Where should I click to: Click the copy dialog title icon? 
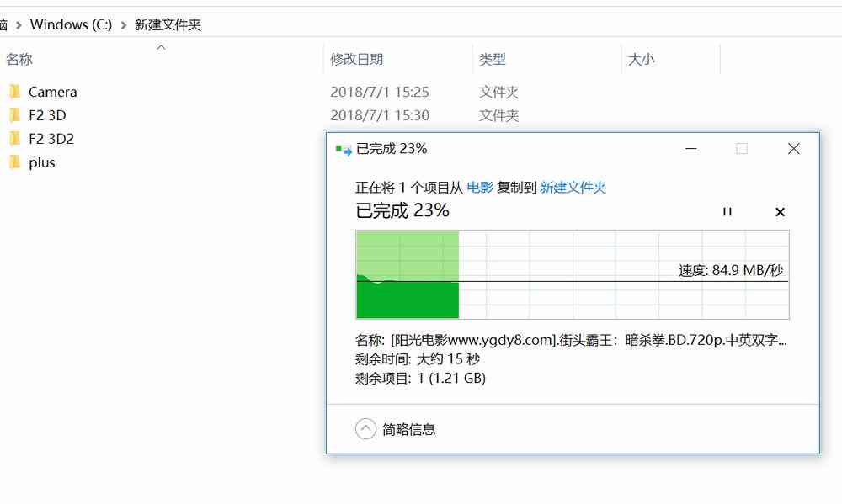tap(344, 149)
